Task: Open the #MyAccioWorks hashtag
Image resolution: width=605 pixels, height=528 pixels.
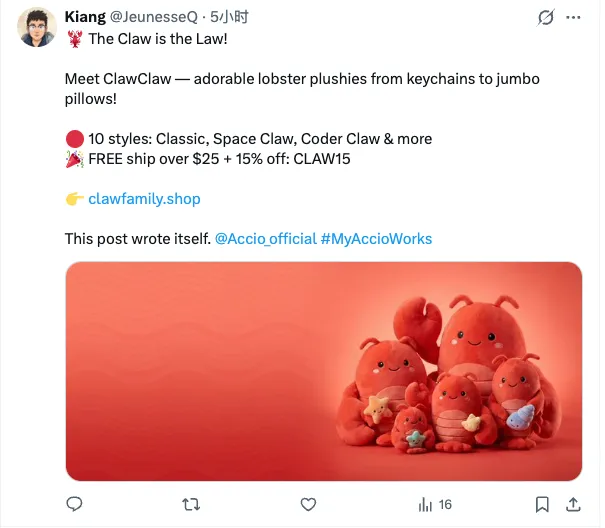Action: [376, 239]
